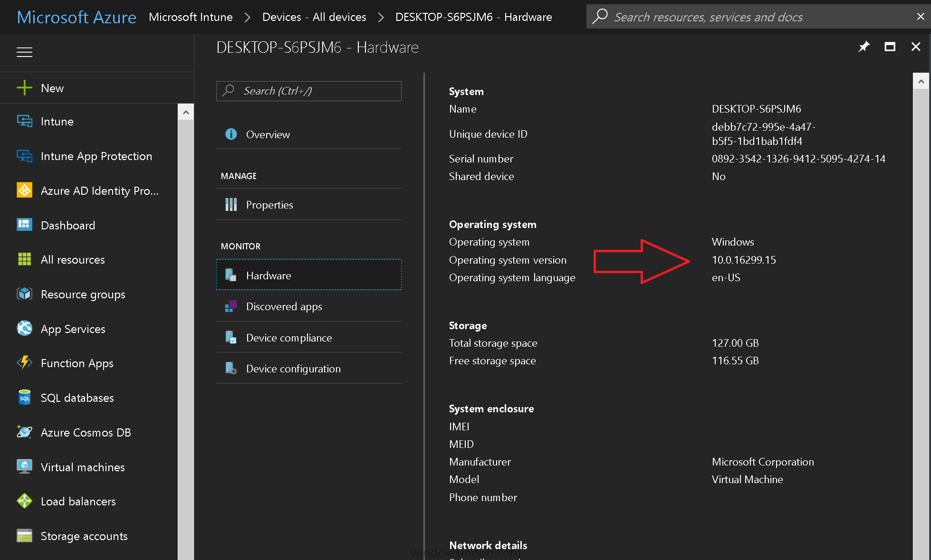Screen dimensions: 931x560
Task: Click the IMEI label
Action: click(x=459, y=427)
